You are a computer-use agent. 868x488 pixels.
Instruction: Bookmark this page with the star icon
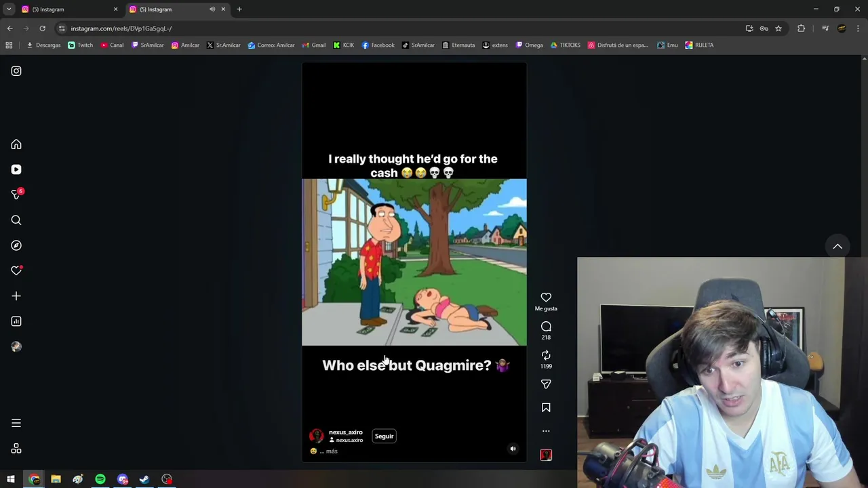click(778, 28)
